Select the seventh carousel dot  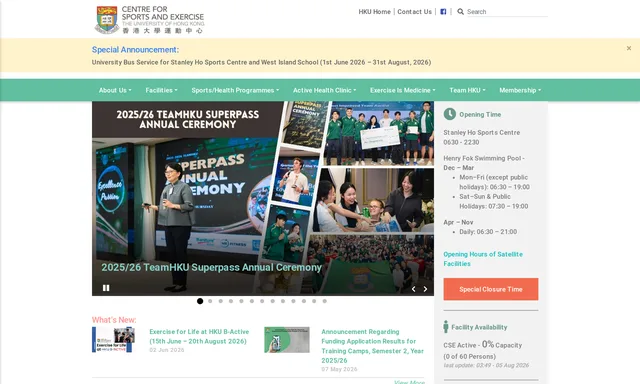tap(262, 301)
